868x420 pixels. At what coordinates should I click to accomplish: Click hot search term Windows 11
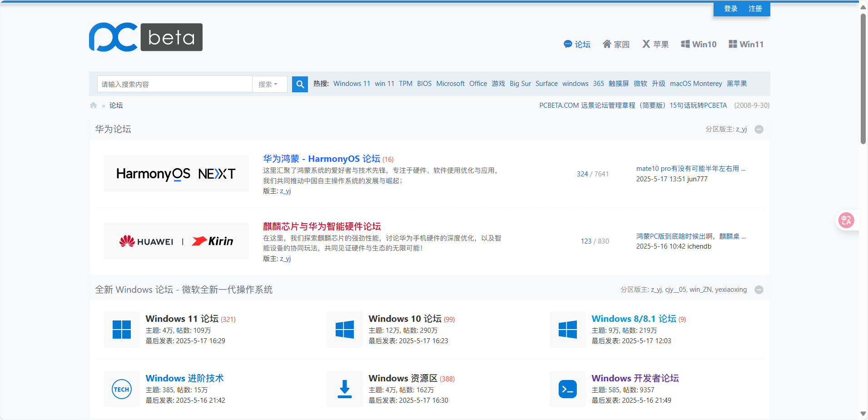pyautogui.click(x=352, y=84)
